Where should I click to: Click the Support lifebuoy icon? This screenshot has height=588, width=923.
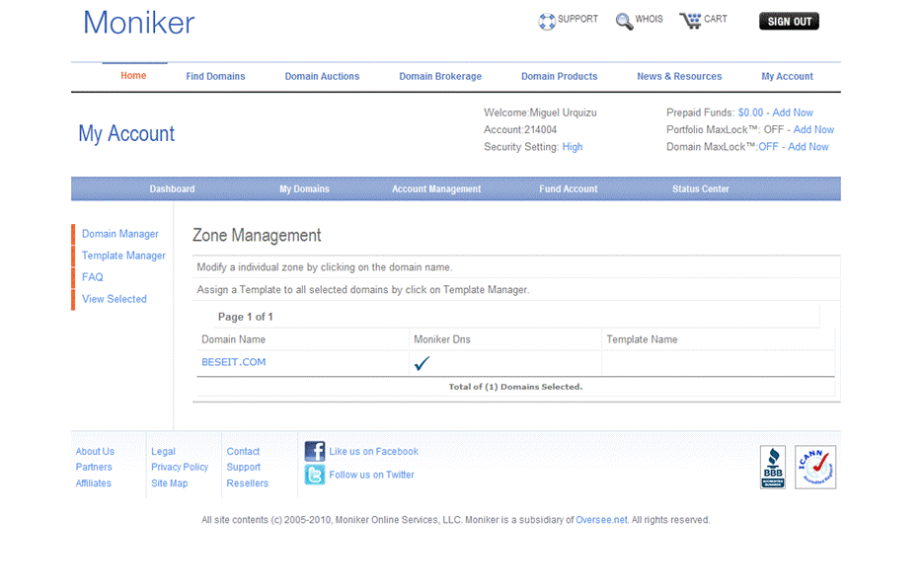point(547,21)
